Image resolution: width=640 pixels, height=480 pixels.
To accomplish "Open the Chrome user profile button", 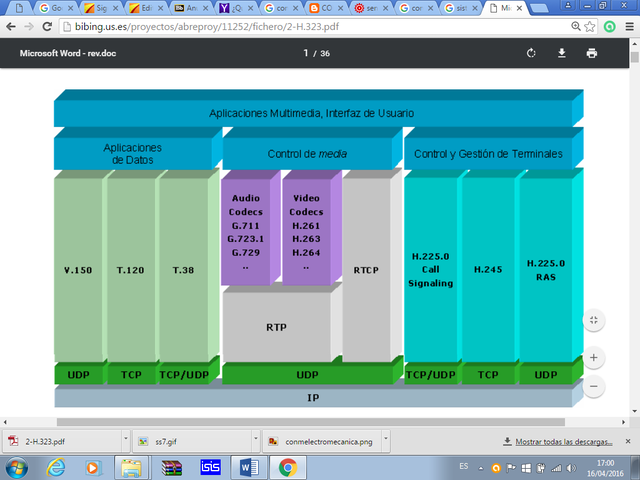I will [568, 5].
